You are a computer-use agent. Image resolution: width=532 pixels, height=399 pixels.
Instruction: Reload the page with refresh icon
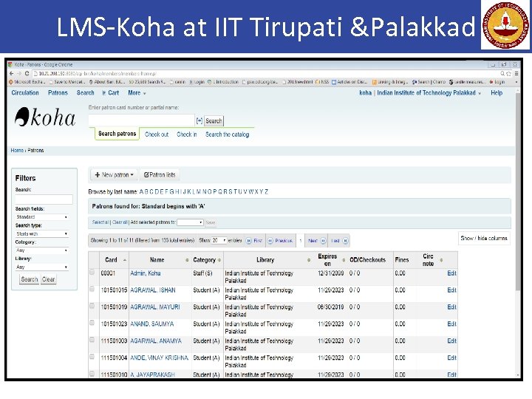click(x=27, y=73)
